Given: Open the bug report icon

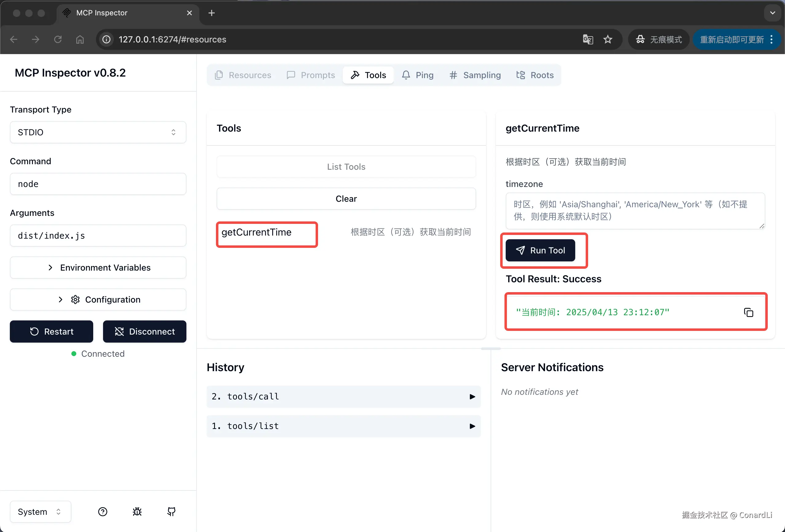Looking at the screenshot, I should 137,511.
